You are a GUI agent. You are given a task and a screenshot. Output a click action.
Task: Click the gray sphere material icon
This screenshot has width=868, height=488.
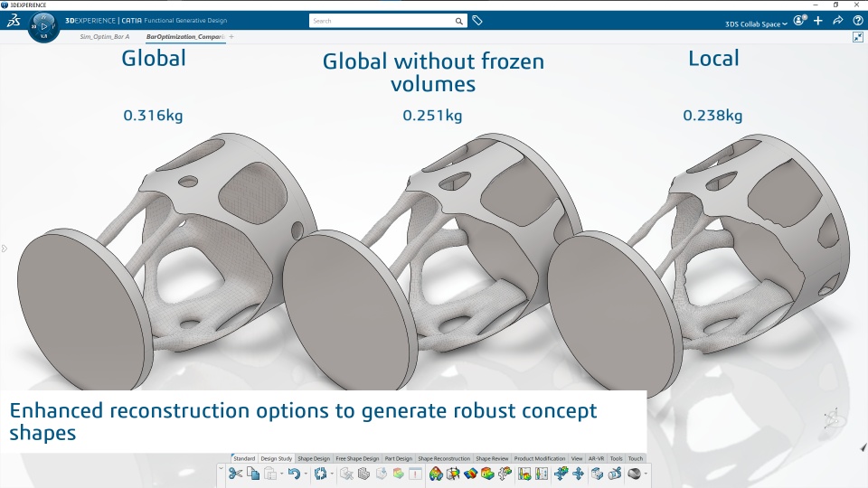click(635, 474)
